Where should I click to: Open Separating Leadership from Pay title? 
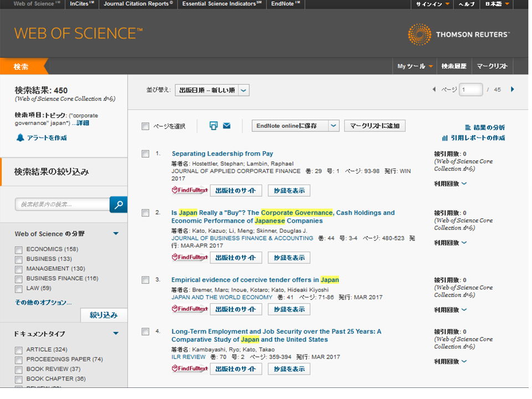(x=222, y=154)
